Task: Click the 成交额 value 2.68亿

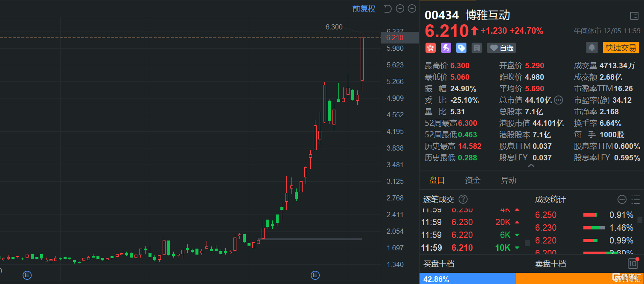Action: click(611, 77)
